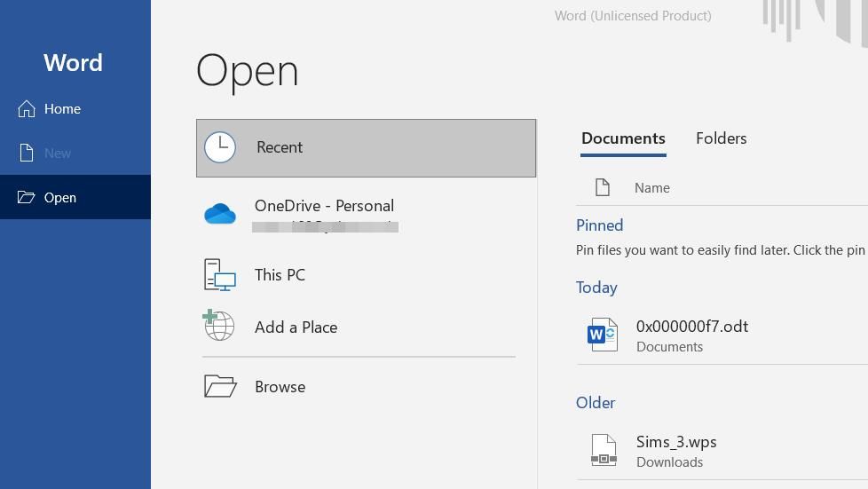Switch to the Folders tab
Screen dimensions: 868x489
point(722,138)
